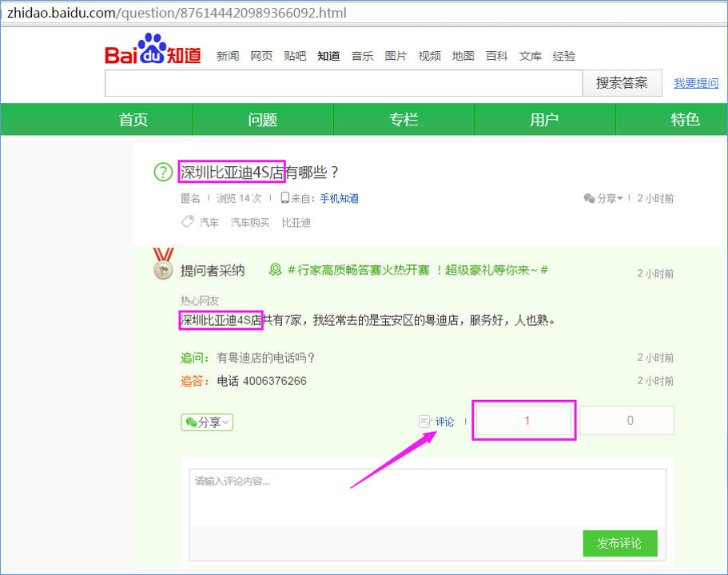Switch to the 特色 tab

pos(686,120)
